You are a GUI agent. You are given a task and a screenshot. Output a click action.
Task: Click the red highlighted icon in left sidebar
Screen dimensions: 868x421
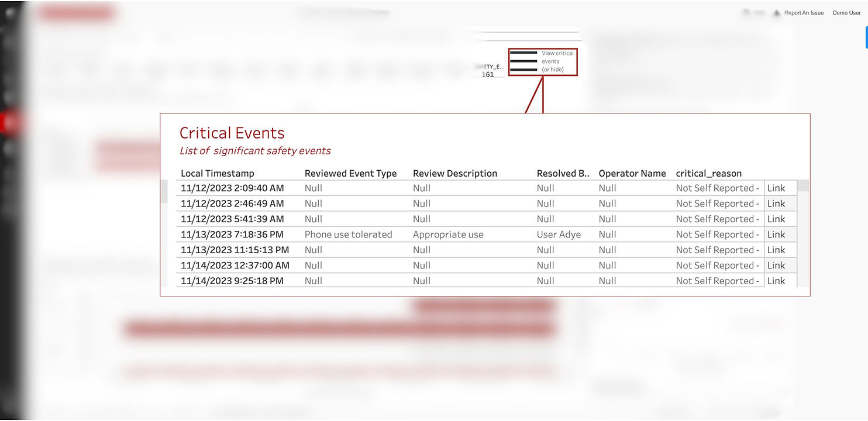11,122
